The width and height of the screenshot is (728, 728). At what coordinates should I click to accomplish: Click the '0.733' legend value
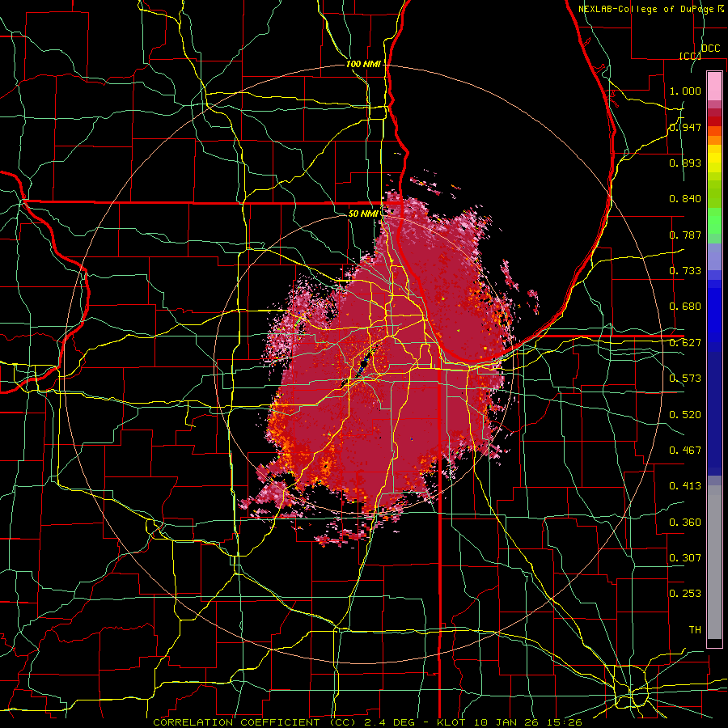(685, 271)
